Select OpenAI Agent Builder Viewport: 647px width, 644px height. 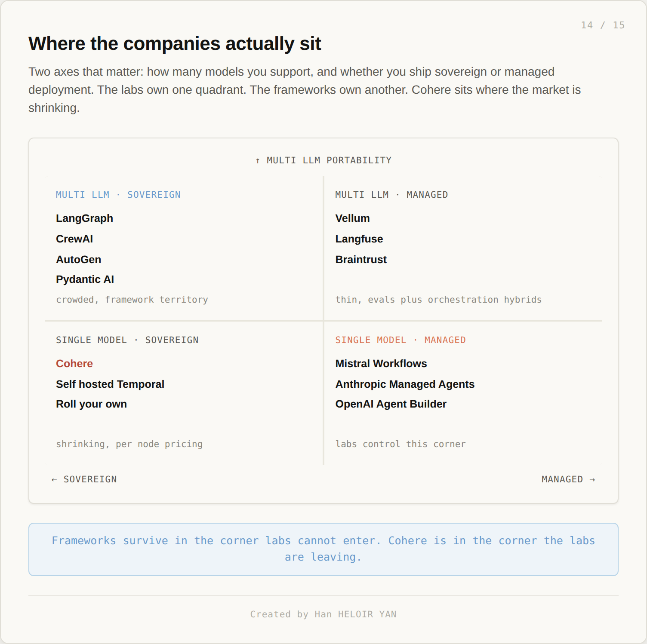click(x=391, y=404)
